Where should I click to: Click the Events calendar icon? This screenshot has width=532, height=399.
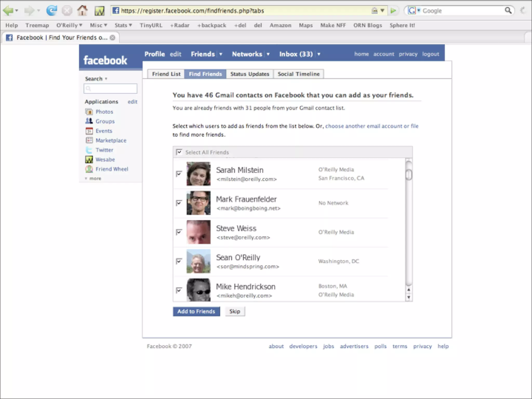tap(89, 131)
